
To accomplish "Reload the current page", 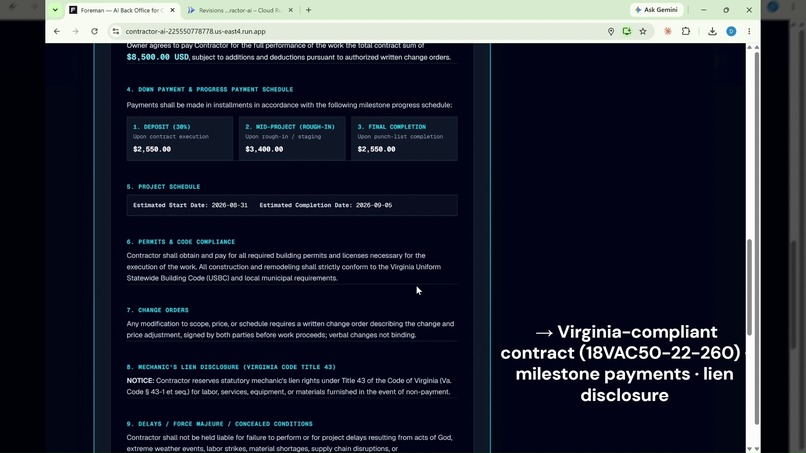I will (94, 31).
